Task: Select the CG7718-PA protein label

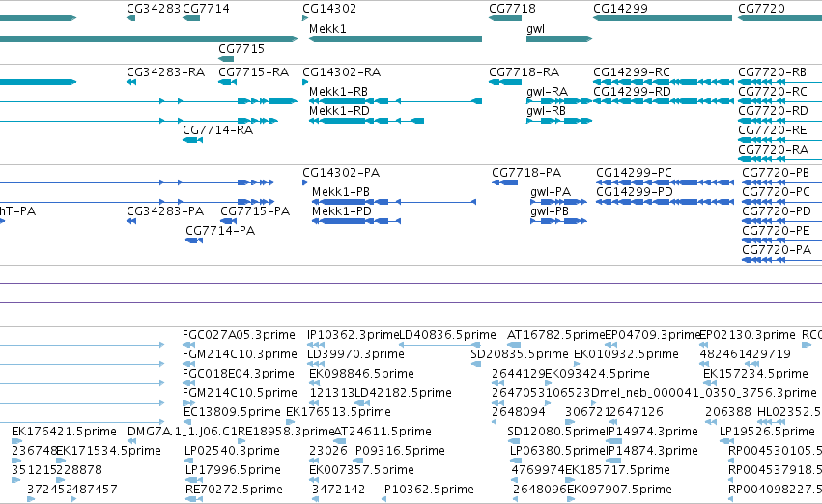Action: click(526, 173)
